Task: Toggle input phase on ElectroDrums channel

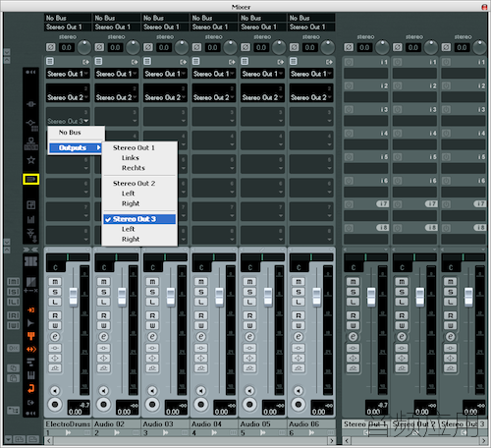Action: (x=51, y=47)
